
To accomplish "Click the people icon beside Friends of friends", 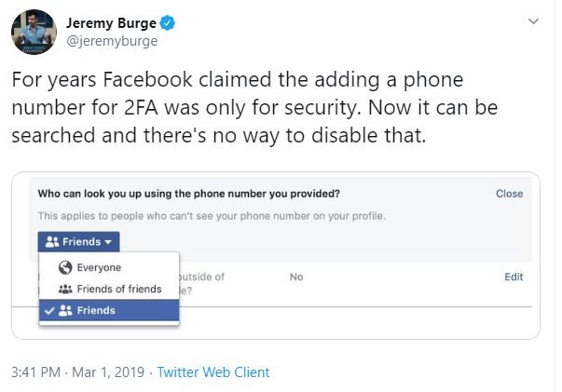I will point(65,290).
